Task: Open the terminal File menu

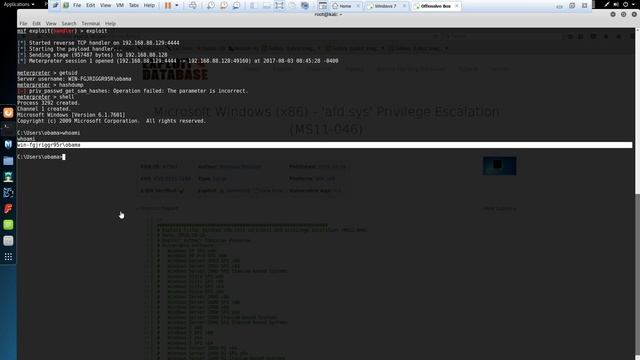Action: click(23, 24)
